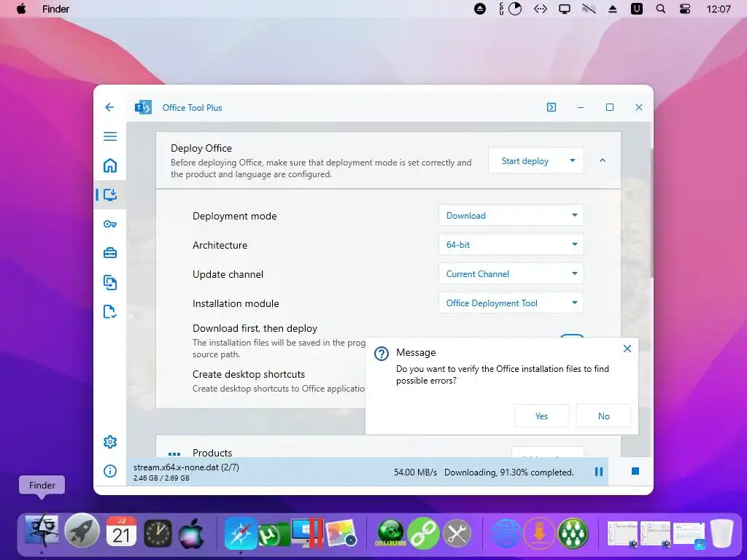Screen dimensions: 747x560
Task: Open Control Center in menu bar
Action: click(x=684, y=9)
